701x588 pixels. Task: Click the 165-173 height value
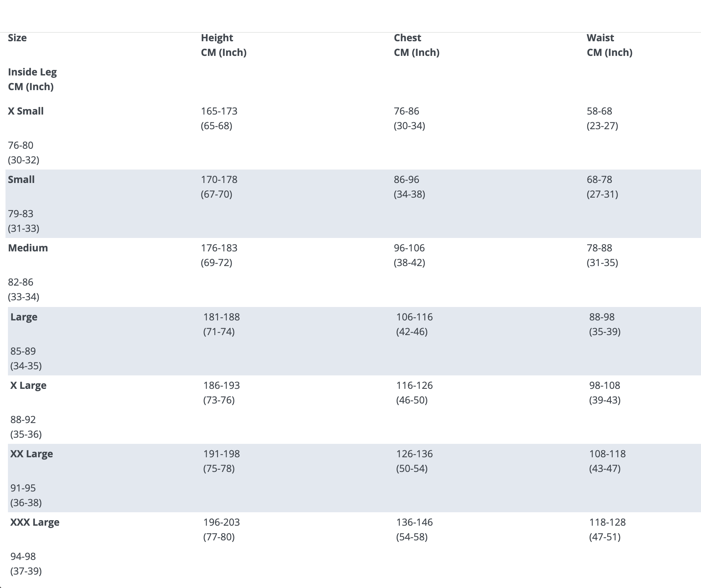[219, 111]
